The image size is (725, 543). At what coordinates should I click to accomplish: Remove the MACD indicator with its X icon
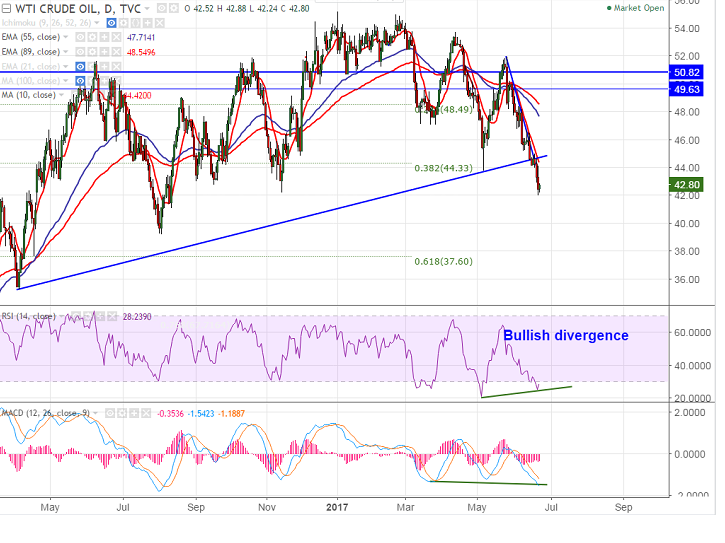(x=146, y=413)
